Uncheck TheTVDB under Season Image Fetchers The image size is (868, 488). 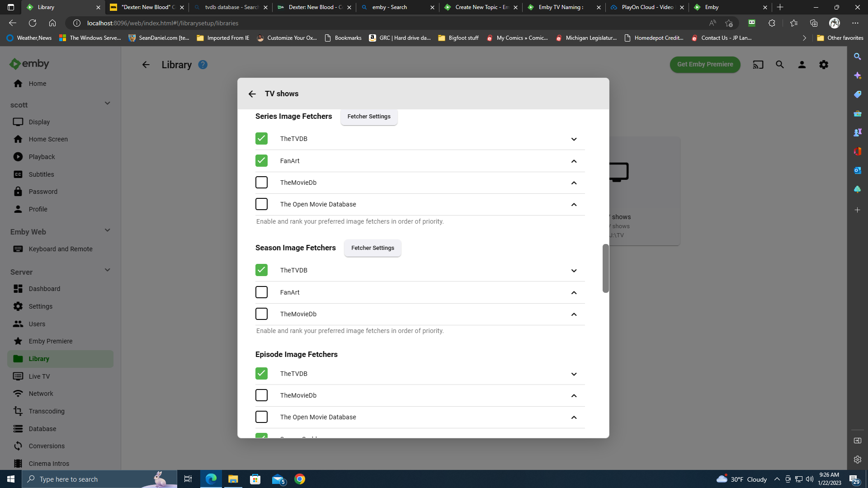[261, 270]
